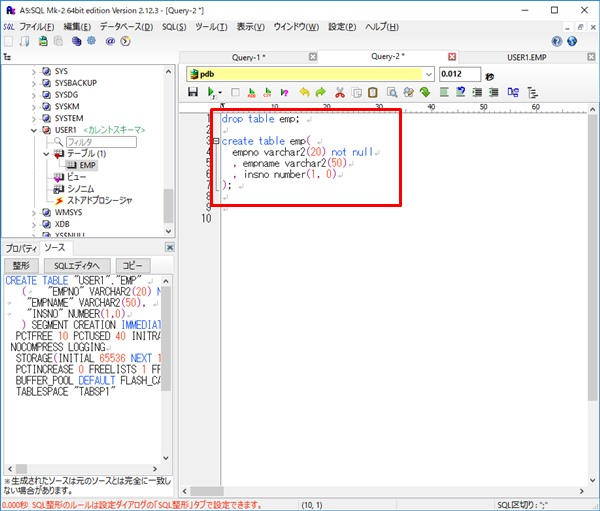Expand the SYSBACKUP schema node

point(34,83)
